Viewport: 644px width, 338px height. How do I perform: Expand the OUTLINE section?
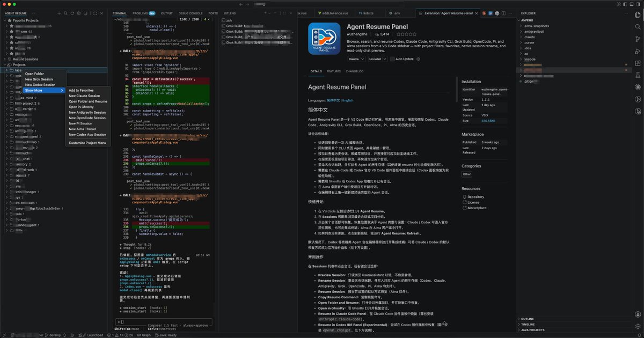point(574,319)
